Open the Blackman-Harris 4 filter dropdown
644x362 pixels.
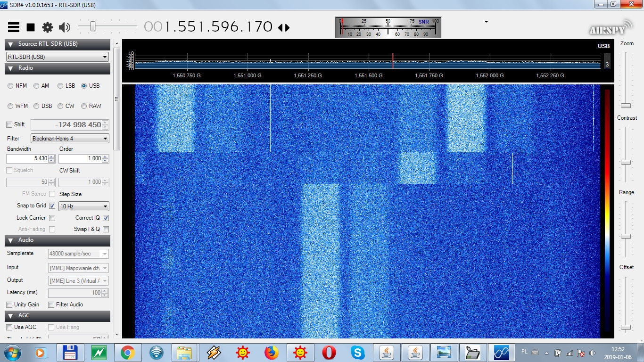(x=70, y=139)
